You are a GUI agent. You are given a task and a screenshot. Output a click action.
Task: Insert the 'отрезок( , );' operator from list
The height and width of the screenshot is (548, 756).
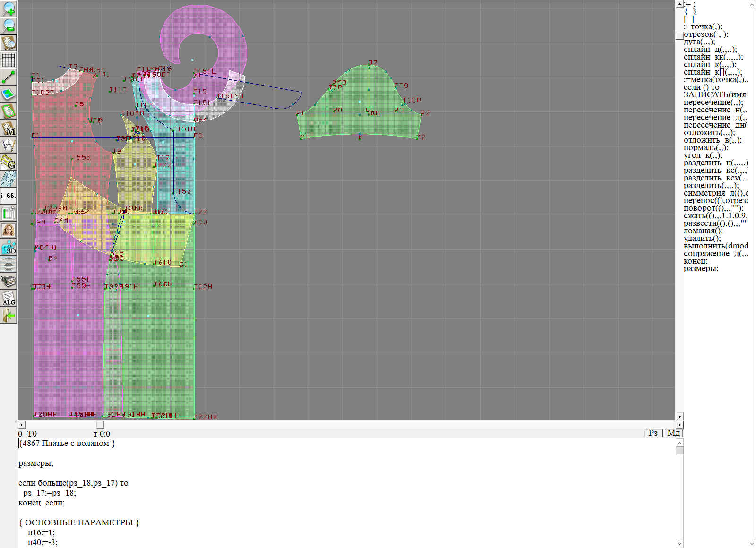coord(706,34)
